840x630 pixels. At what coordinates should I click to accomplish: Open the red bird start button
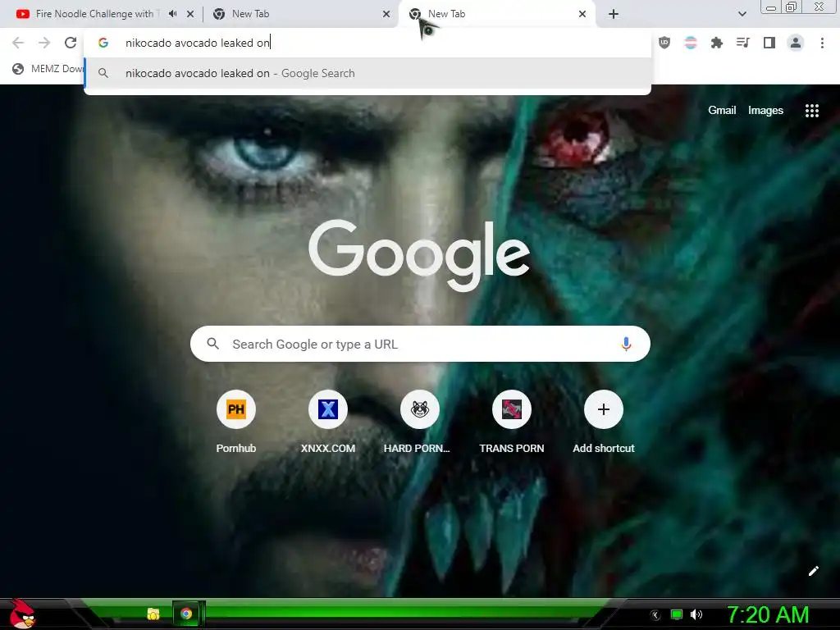click(22, 614)
